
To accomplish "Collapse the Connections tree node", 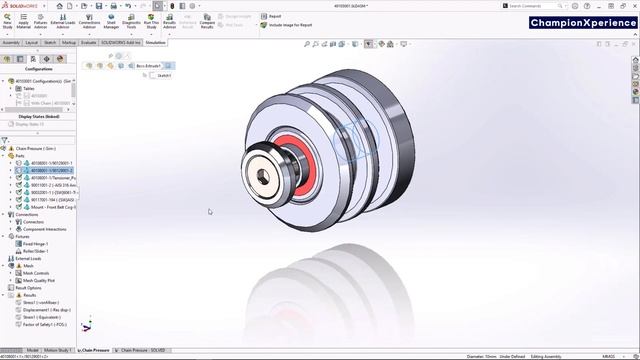I will pos(3,215).
